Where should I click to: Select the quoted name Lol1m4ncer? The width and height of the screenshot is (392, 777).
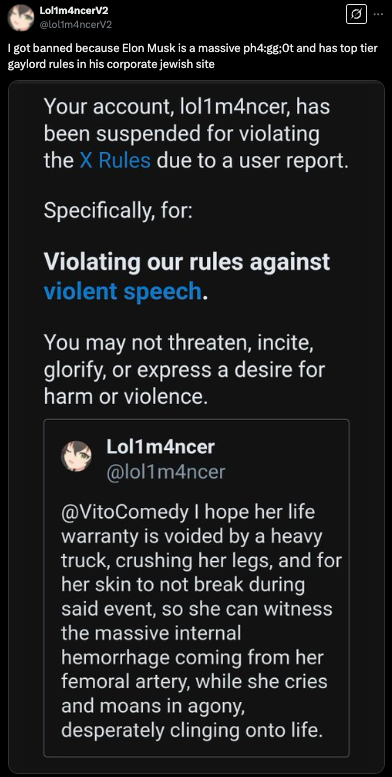(161, 447)
